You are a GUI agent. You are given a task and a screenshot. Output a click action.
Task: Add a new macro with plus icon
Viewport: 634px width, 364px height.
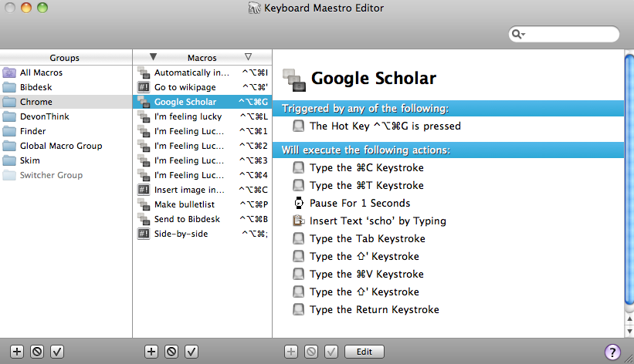(x=151, y=352)
